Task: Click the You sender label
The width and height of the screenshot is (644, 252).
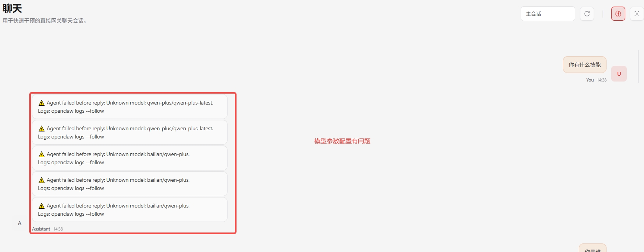Action: [590, 80]
